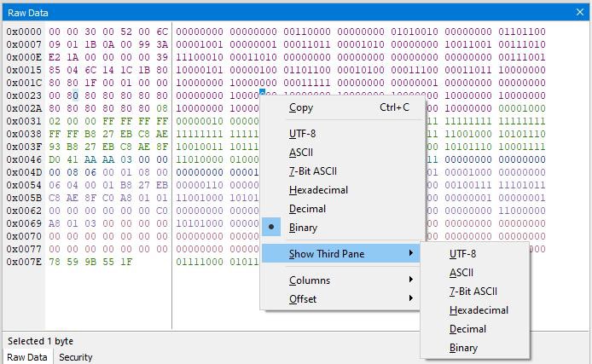
Task: Select binary byte 01101100 in row 0x0000
Action: [x=522, y=32]
